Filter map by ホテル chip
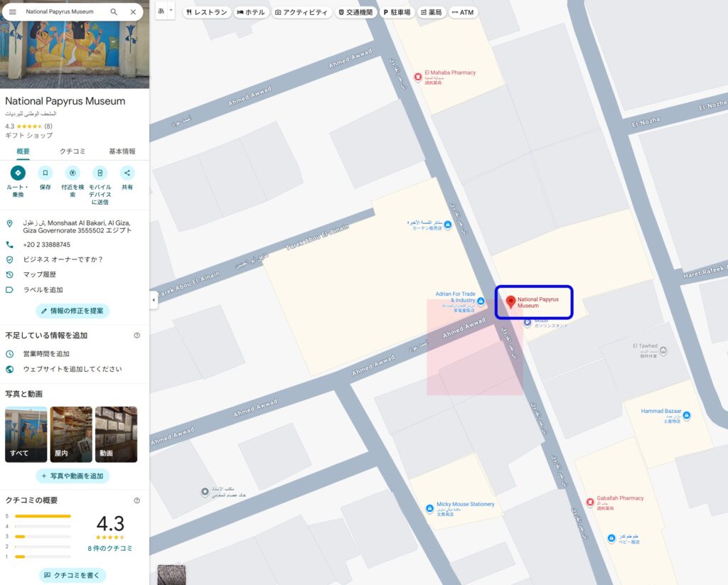 [250, 12]
